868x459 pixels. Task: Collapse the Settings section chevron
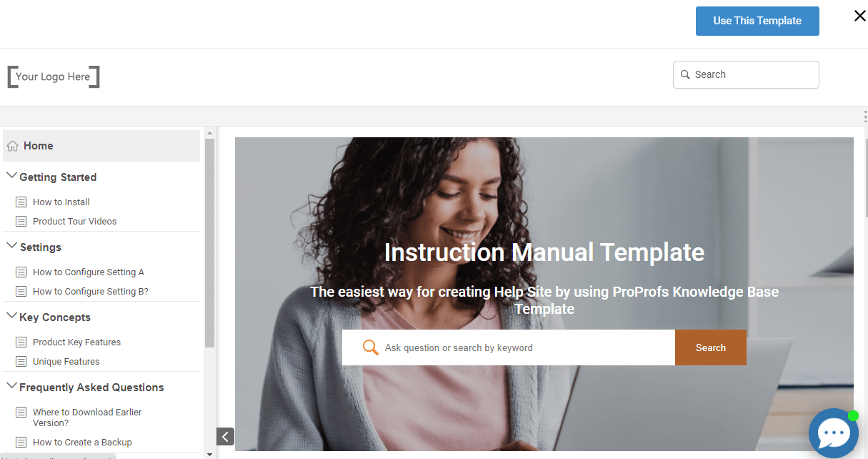pos(11,246)
